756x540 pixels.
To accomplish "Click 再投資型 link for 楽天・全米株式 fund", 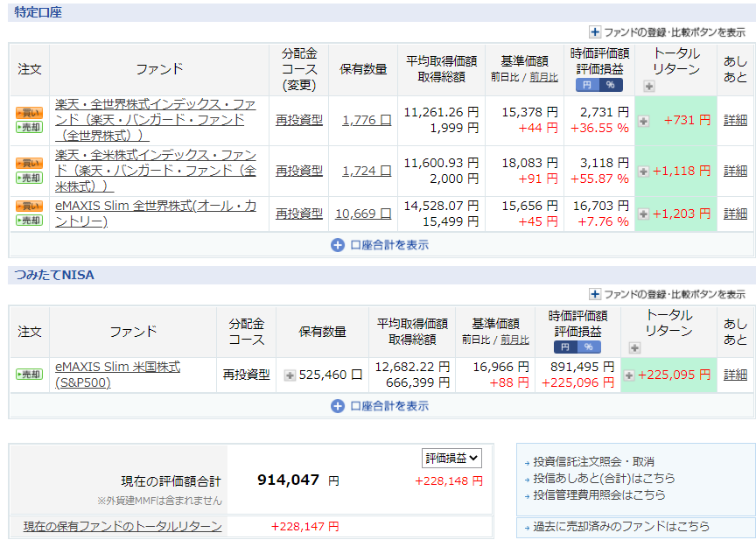I will [299, 170].
